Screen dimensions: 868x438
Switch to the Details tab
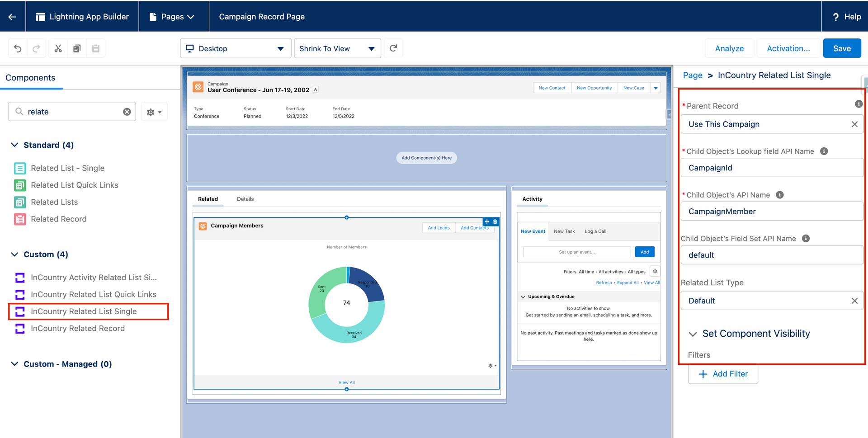tap(245, 198)
